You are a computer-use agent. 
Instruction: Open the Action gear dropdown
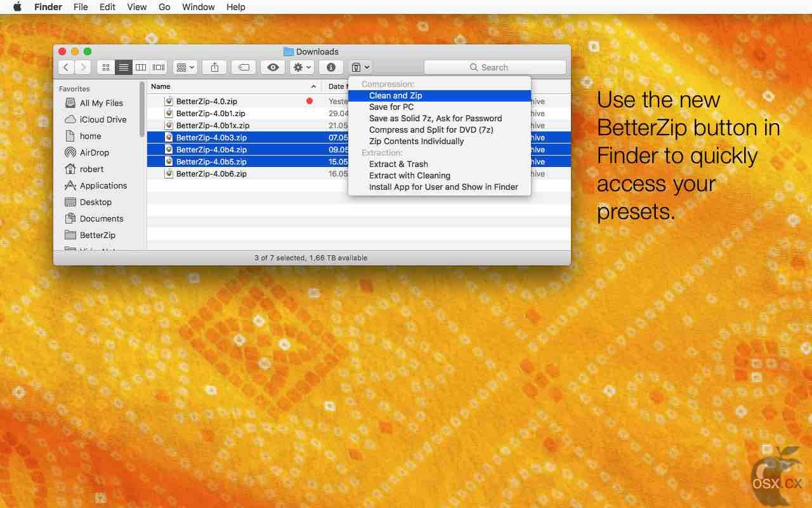tap(302, 67)
